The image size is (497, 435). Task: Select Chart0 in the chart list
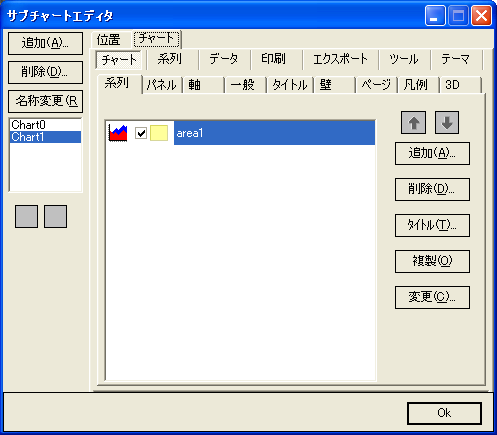pos(45,125)
